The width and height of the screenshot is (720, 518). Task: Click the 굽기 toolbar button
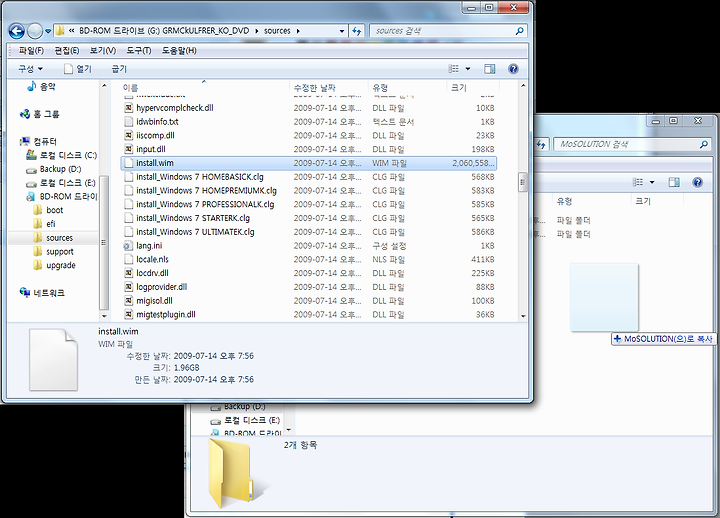pyautogui.click(x=119, y=69)
